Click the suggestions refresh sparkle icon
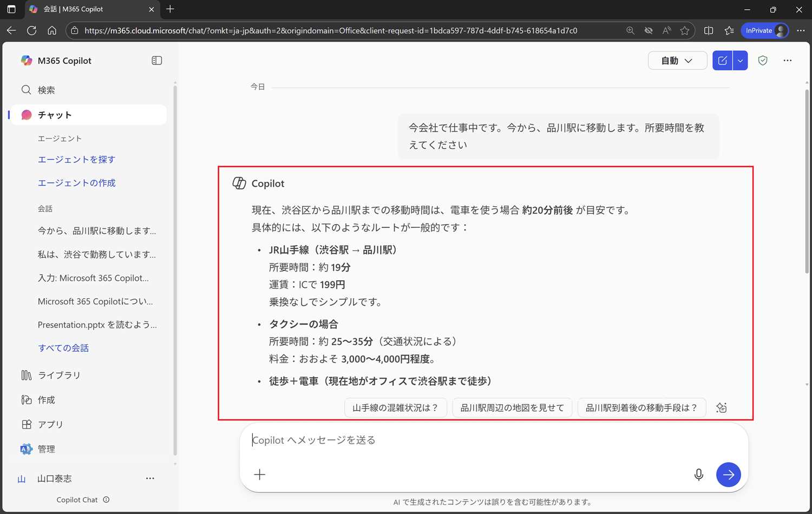 tap(722, 407)
